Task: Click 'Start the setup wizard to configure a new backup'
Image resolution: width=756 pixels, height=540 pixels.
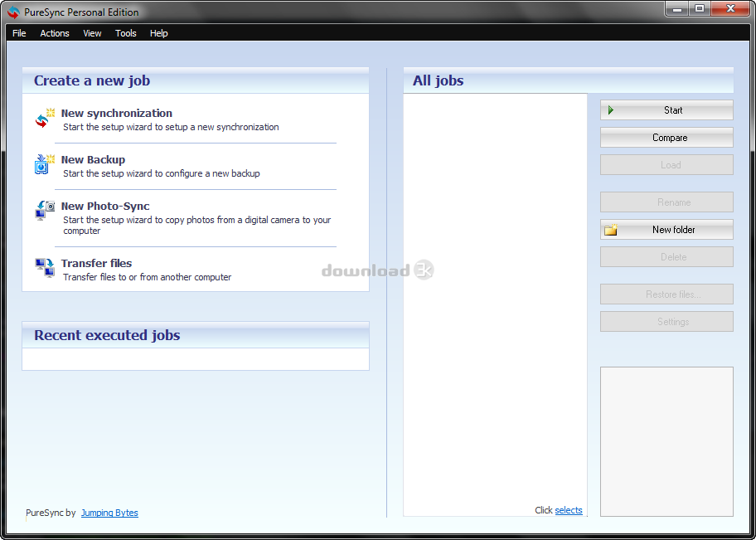Action: click(x=162, y=173)
